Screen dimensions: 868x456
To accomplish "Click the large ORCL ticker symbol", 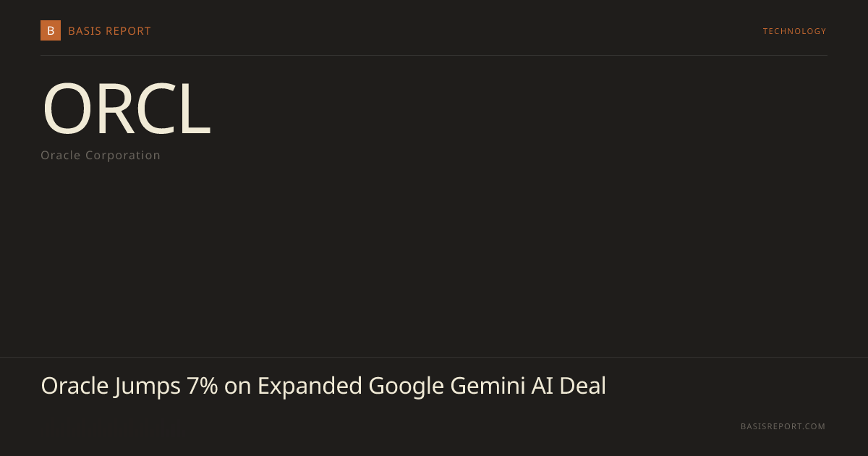I will pos(127,109).
